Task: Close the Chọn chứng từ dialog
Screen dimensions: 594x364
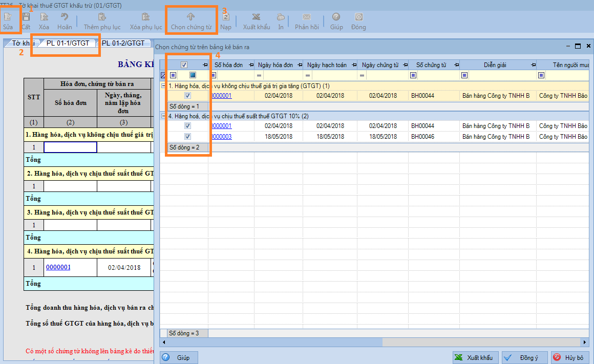Action: [588, 46]
